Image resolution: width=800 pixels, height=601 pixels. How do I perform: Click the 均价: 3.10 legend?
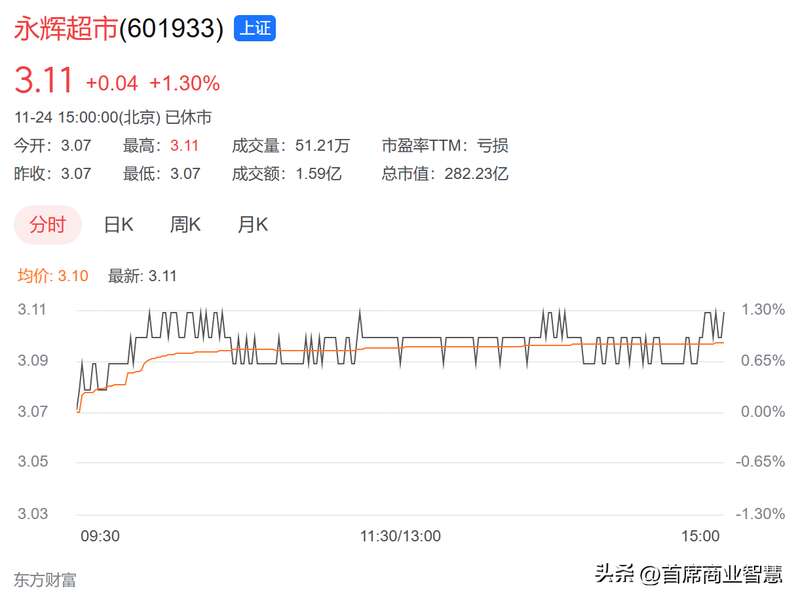pyautogui.click(x=53, y=276)
